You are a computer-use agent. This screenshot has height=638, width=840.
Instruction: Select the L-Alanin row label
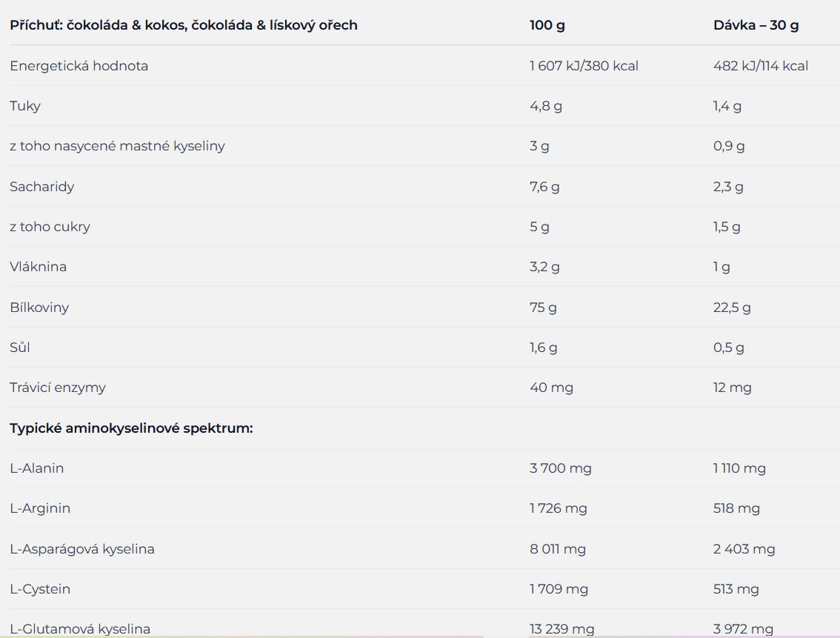[37, 468]
